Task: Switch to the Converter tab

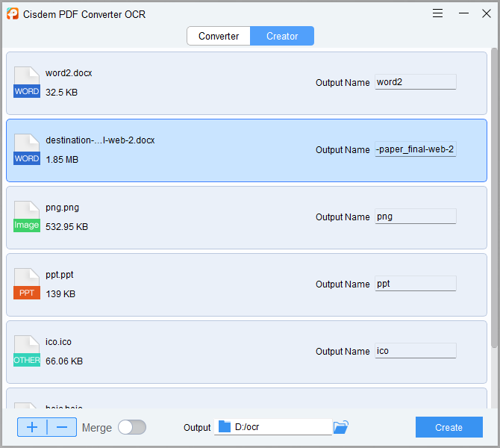Action: [x=219, y=36]
